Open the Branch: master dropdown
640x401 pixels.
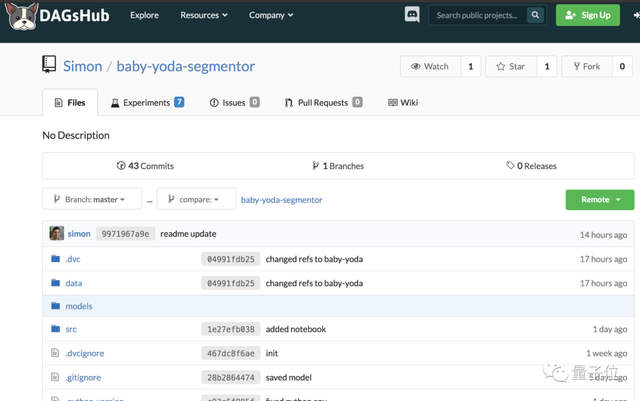[95, 199]
